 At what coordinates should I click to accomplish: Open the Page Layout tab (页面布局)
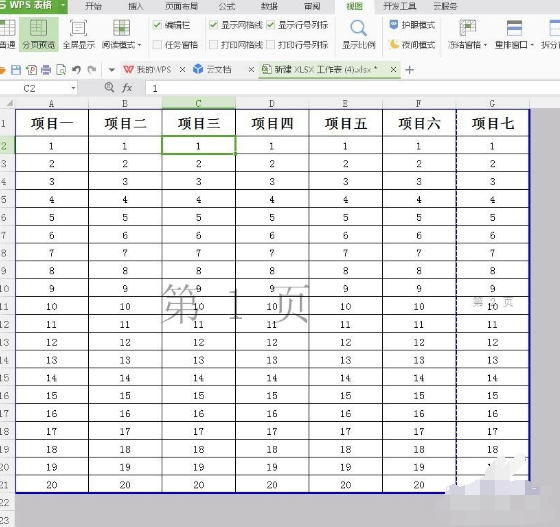(181, 6)
